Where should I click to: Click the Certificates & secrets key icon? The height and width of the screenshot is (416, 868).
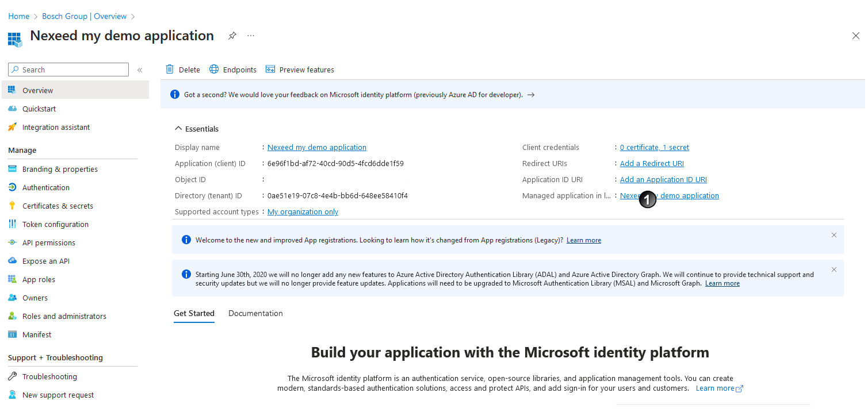point(12,206)
